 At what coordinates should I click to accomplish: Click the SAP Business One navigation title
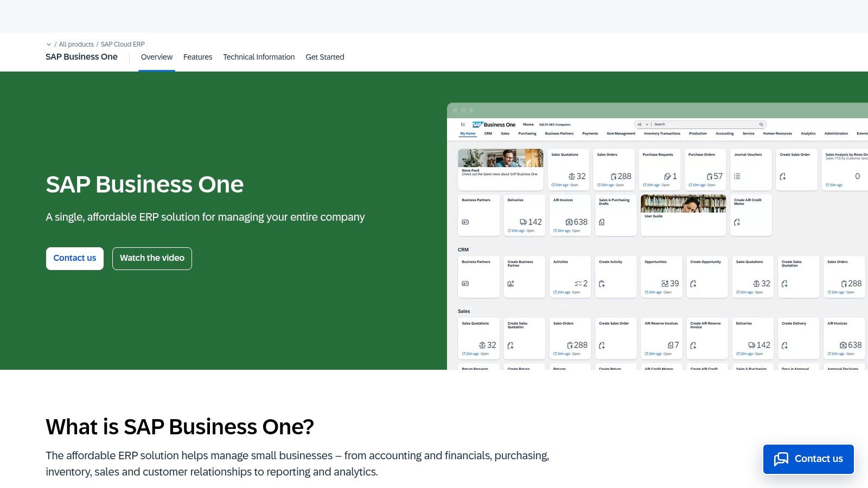[x=81, y=57]
